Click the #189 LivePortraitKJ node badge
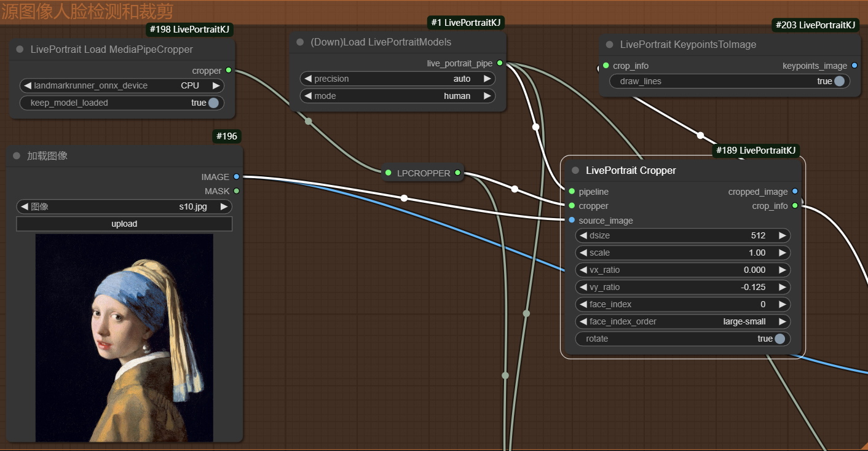Image resolution: width=868 pixels, height=451 pixels. (x=756, y=151)
